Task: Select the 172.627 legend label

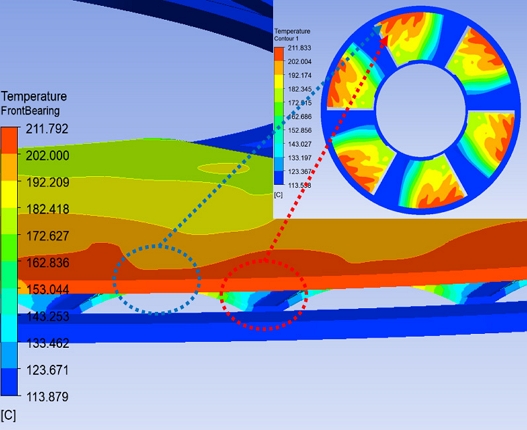Action: 47,236
